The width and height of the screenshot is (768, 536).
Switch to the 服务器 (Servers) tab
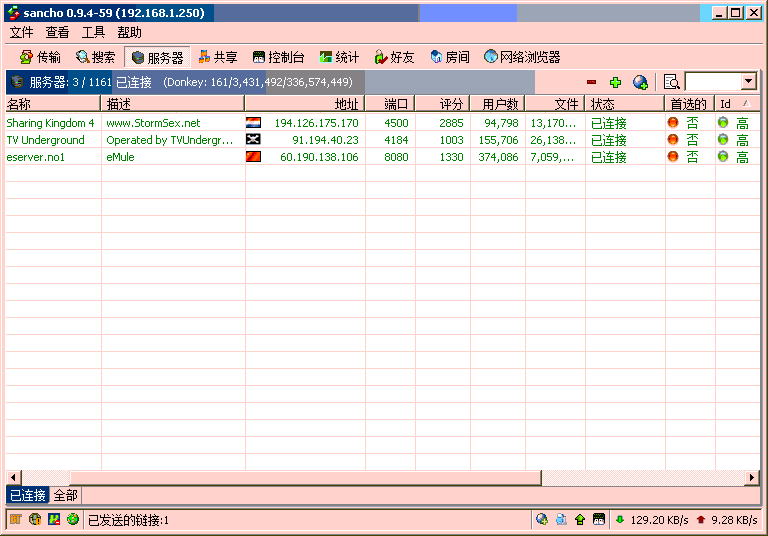click(x=157, y=57)
